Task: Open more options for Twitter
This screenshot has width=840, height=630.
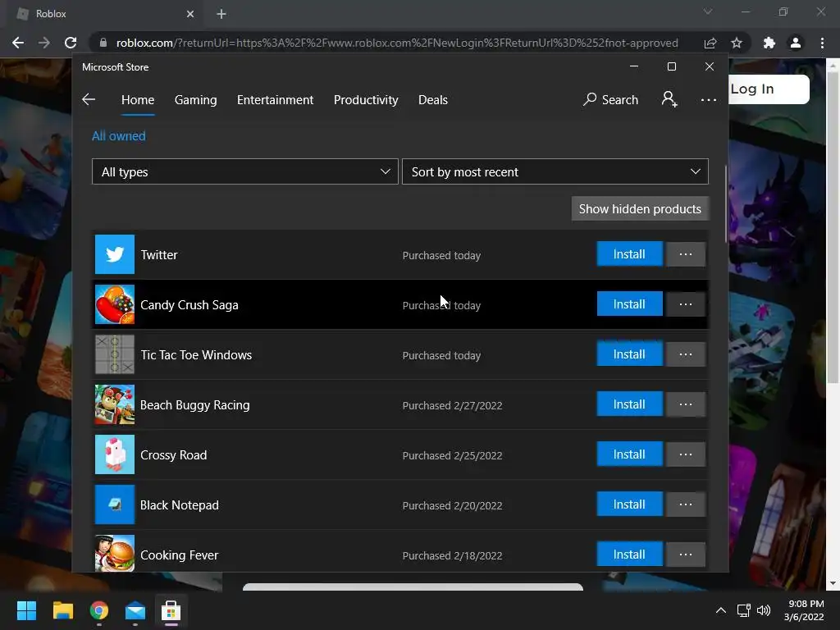Action: tap(686, 254)
